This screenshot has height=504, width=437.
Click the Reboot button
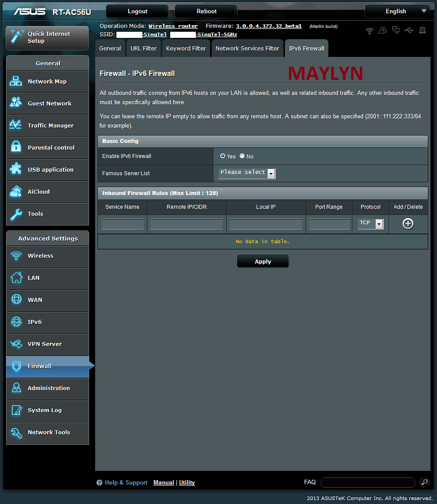click(x=206, y=11)
